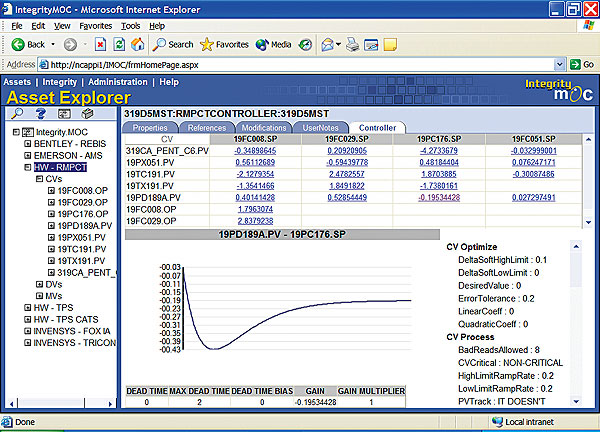Viewport: 600px width, 432px height.
Task: Click gain link -0.19534428 for 19PD189A.PV
Action: [439, 198]
